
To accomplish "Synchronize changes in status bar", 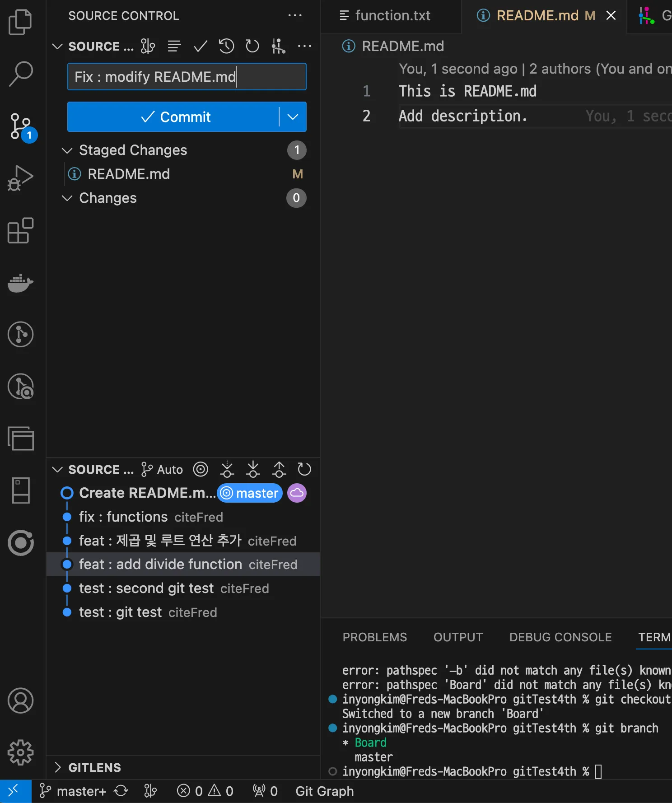I will point(121,791).
